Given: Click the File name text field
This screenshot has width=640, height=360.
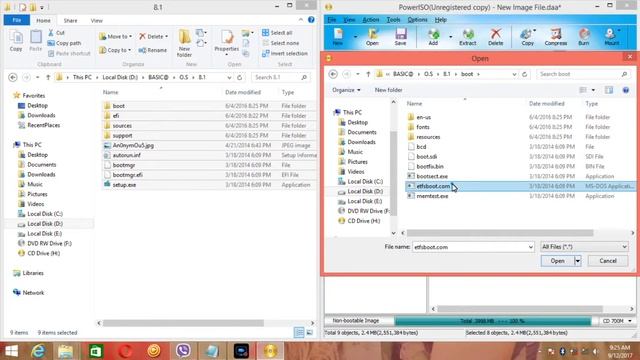Looking at the screenshot, I should pos(469,247).
